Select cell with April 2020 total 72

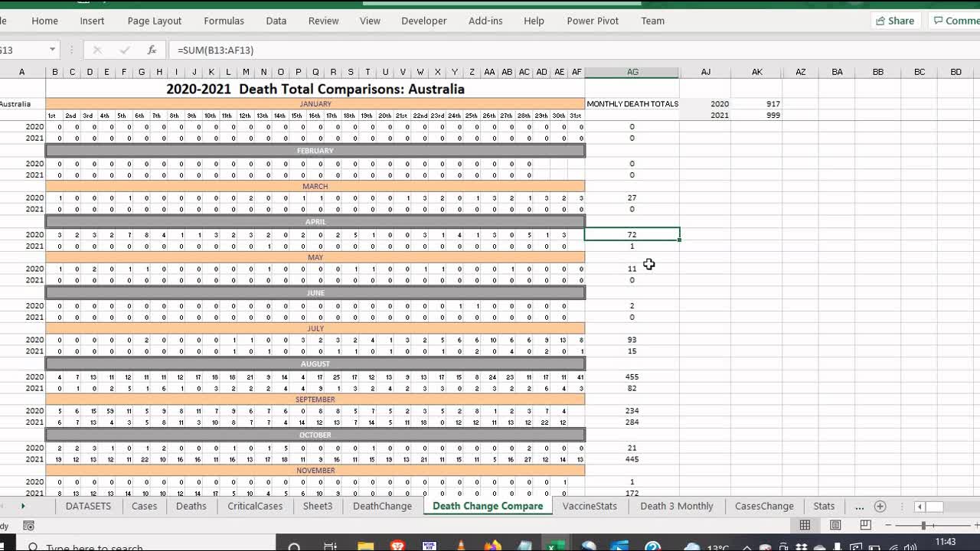pyautogui.click(x=632, y=234)
